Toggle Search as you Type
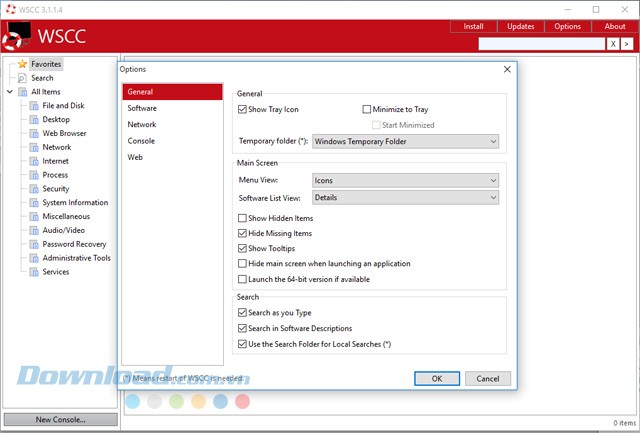640x433 pixels. (242, 313)
